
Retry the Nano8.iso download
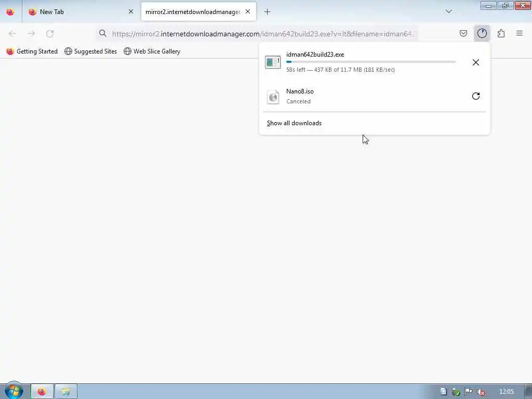pyautogui.click(x=476, y=96)
